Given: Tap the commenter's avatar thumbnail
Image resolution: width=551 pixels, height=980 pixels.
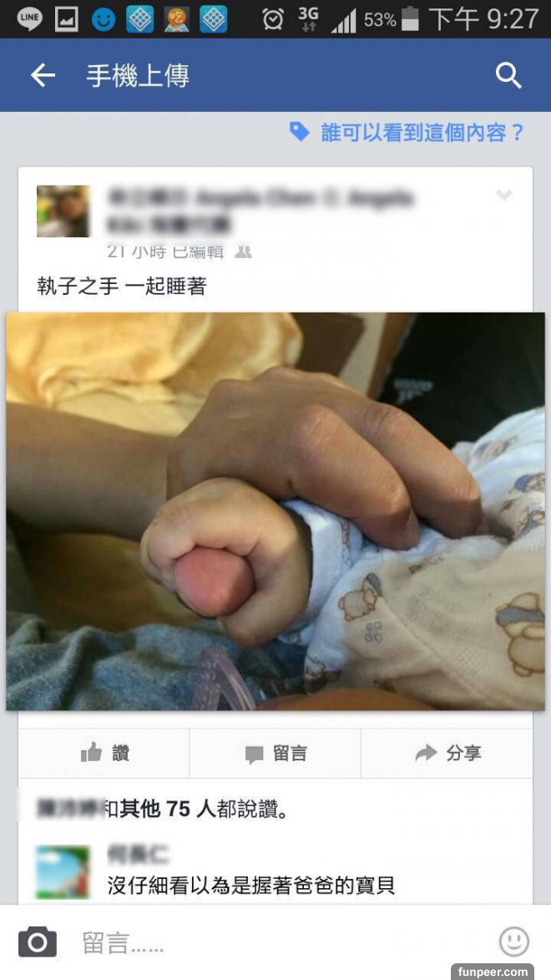Looking at the screenshot, I should coord(63,872).
